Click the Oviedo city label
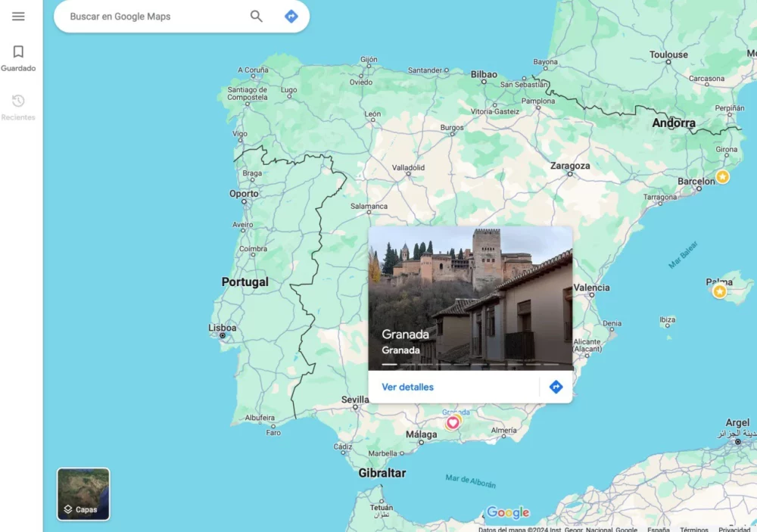This screenshot has width=757, height=532. click(361, 82)
